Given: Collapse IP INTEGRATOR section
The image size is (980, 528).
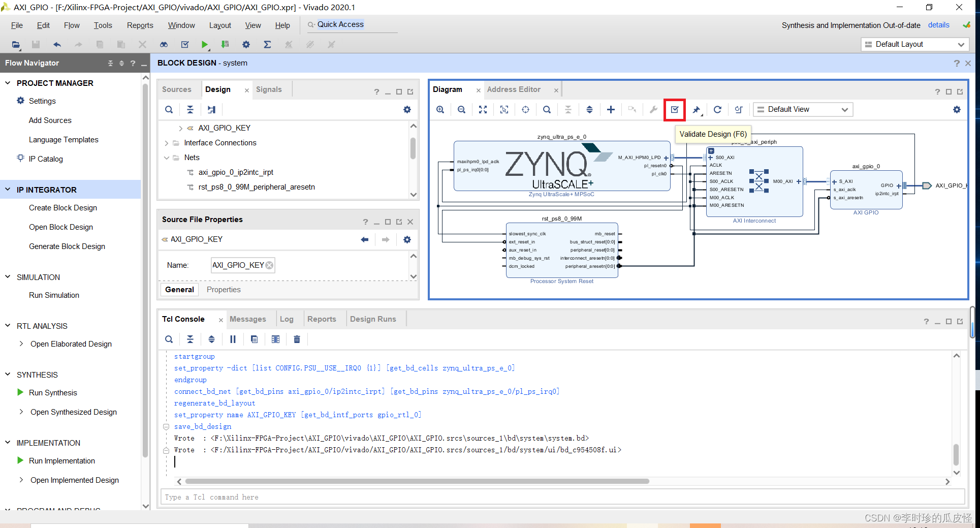Looking at the screenshot, I should [8, 190].
